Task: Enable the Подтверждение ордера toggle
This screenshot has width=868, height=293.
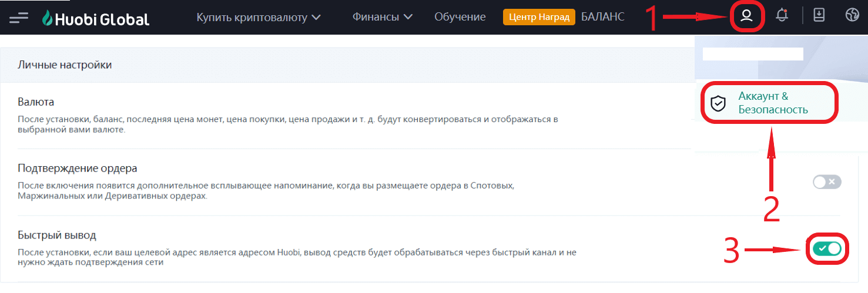Action: [827, 182]
